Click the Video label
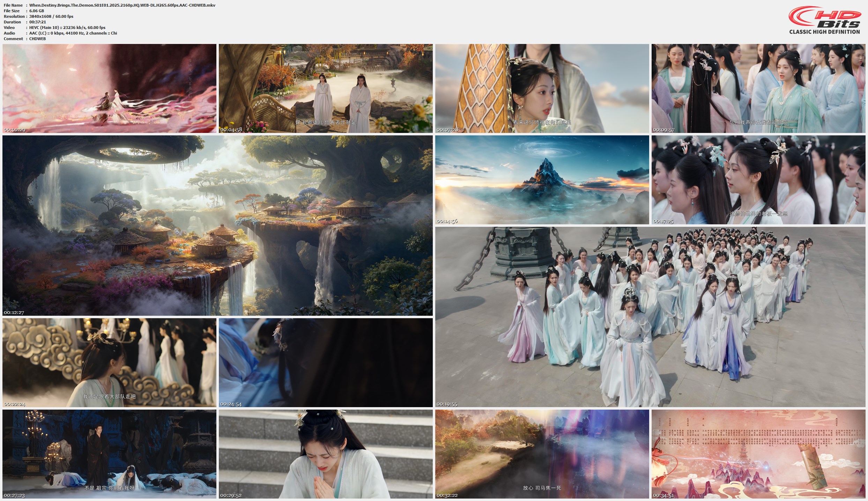 pos(9,28)
